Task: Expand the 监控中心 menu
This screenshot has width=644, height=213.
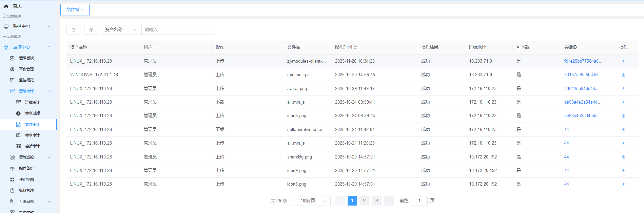Action: tap(27, 26)
